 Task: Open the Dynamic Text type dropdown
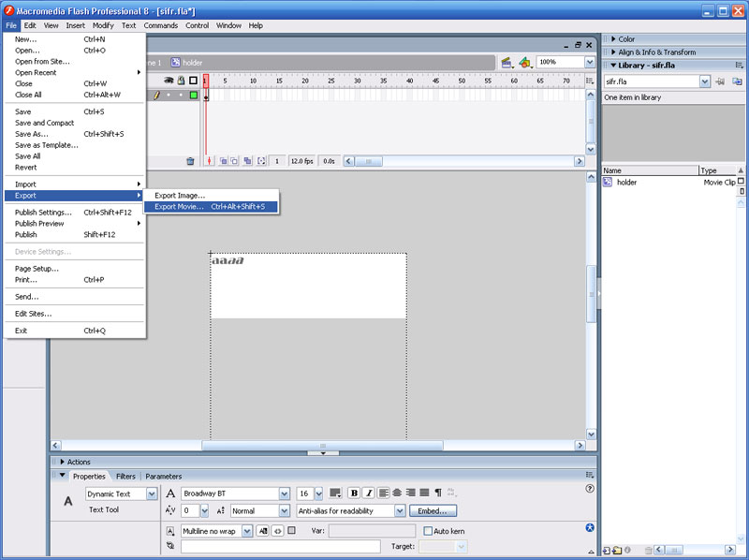coord(152,494)
